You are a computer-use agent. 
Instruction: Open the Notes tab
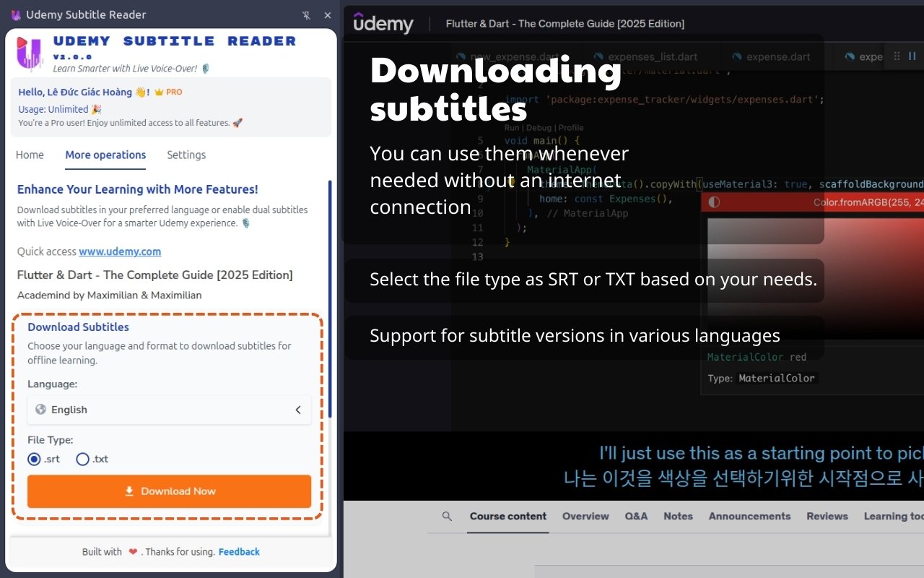point(678,516)
